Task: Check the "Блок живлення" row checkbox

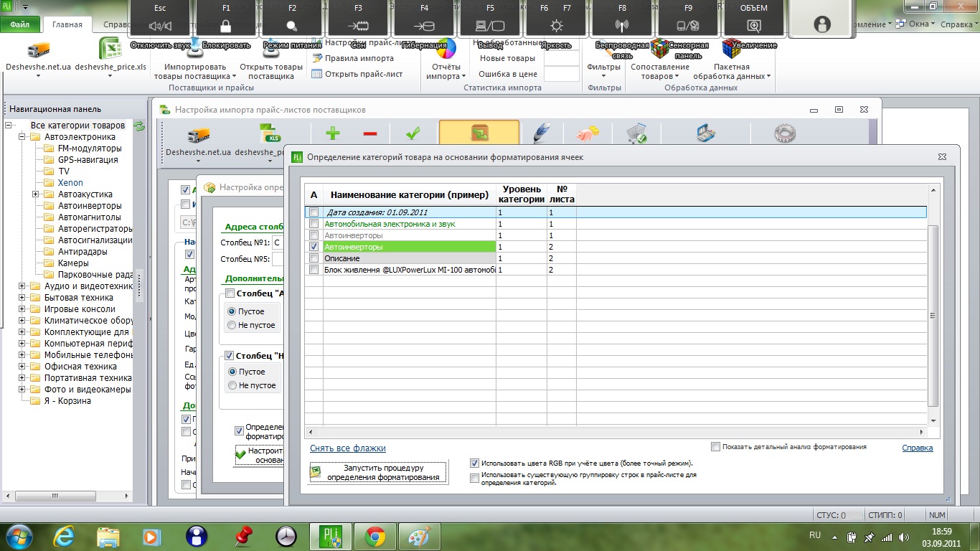Action: [314, 270]
